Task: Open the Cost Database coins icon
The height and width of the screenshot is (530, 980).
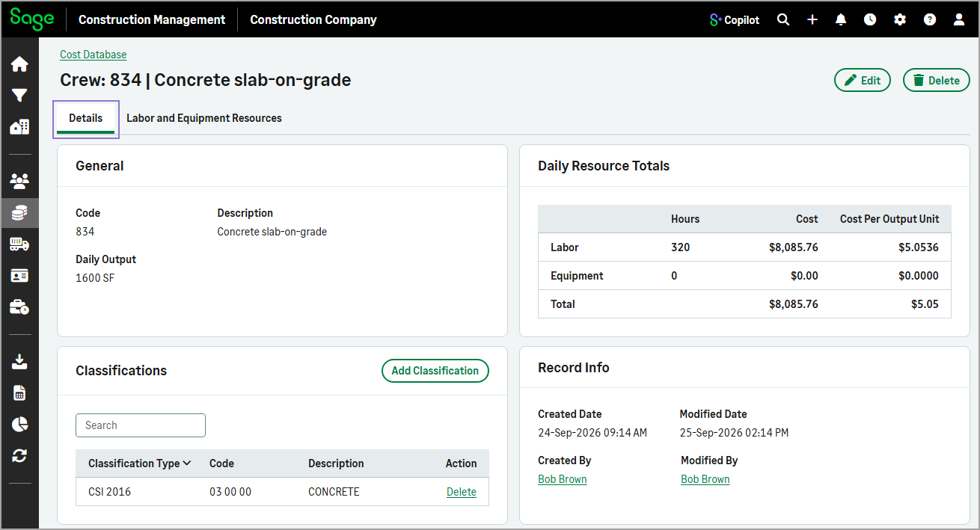Action: [x=19, y=213]
